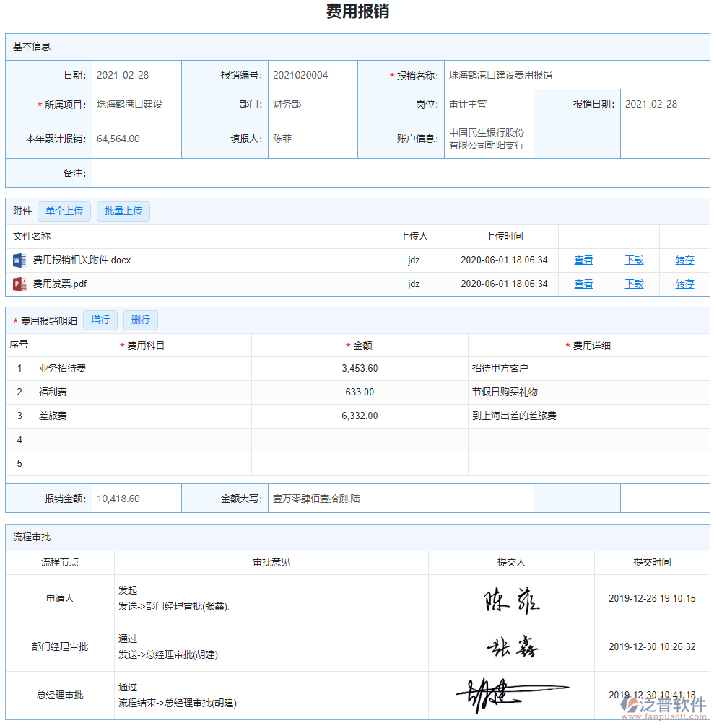Click the 删行 delete row button

pos(140,320)
